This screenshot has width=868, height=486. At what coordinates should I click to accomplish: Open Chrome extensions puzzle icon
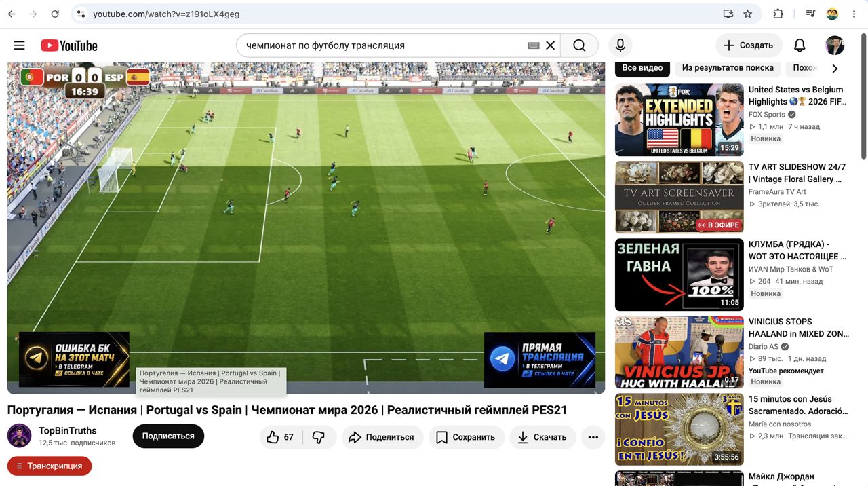click(x=778, y=14)
